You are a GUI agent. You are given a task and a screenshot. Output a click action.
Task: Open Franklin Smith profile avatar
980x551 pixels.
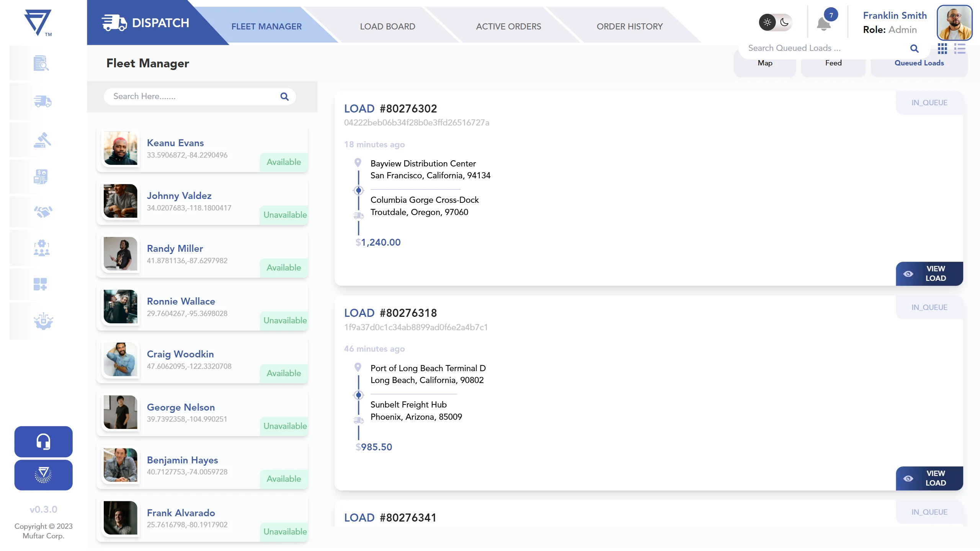click(x=954, y=23)
